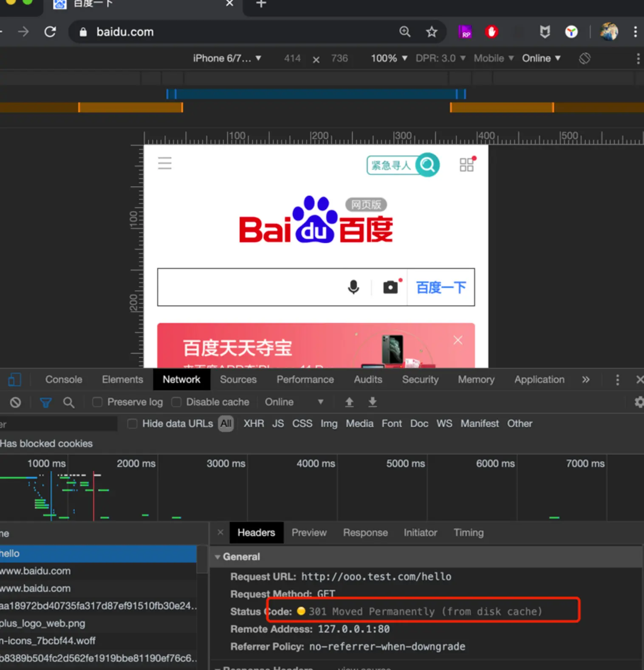The height and width of the screenshot is (670, 644).
Task: Enable the Disable cache checkbox
Action: (176, 402)
